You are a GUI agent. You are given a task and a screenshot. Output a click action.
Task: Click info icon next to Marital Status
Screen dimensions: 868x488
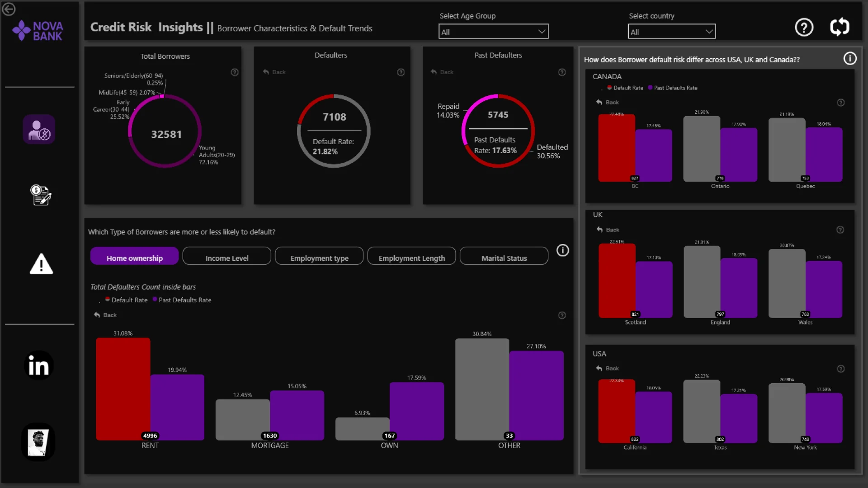[562, 250]
